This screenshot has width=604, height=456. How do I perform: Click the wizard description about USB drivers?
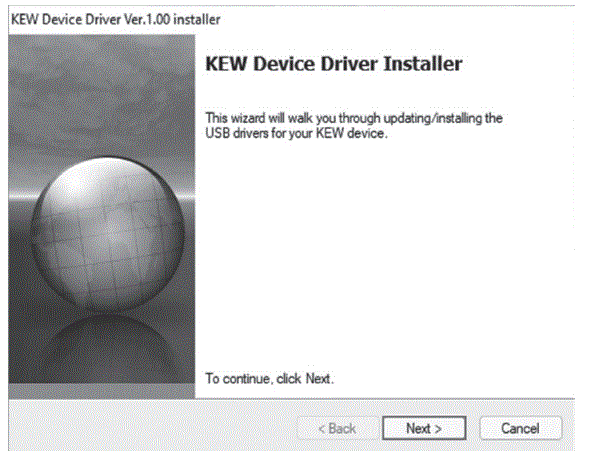tap(354, 126)
